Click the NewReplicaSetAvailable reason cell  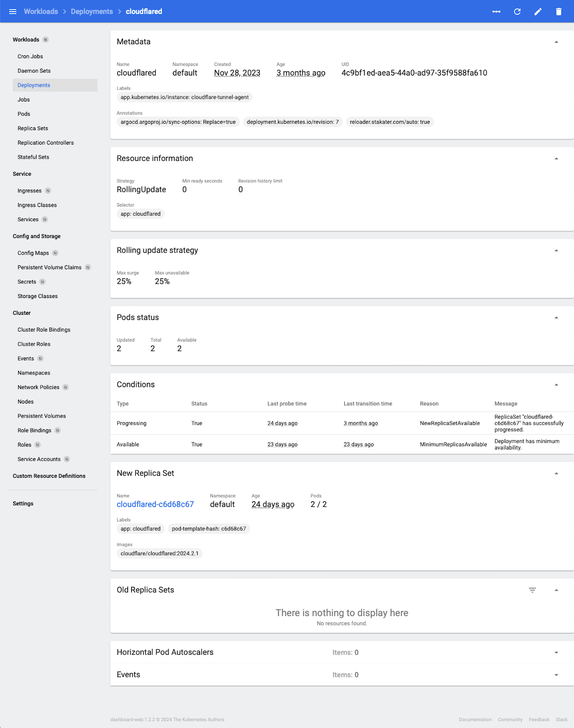click(x=450, y=423)
